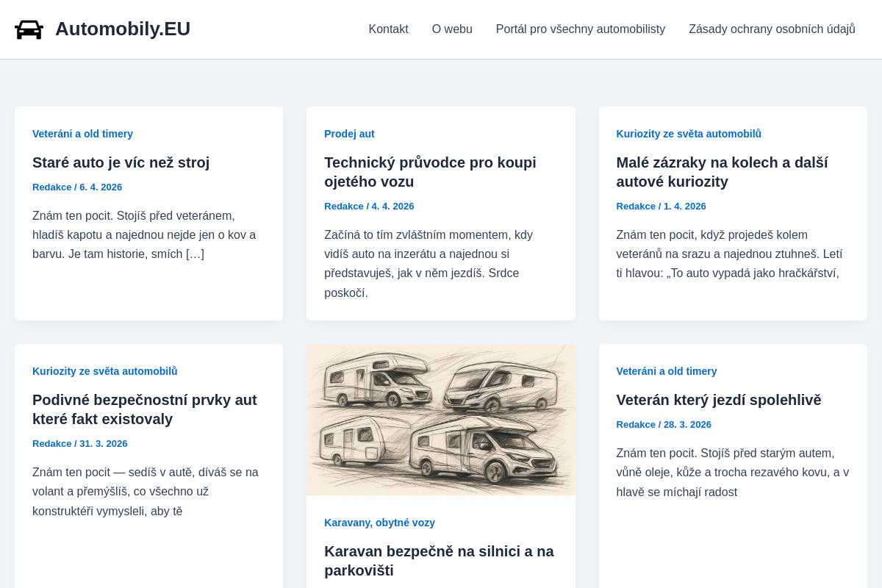Click Redakce link under Veterán který jezdí spolehlivě
This screenshot has width=882, height=588.
(636, 424)
